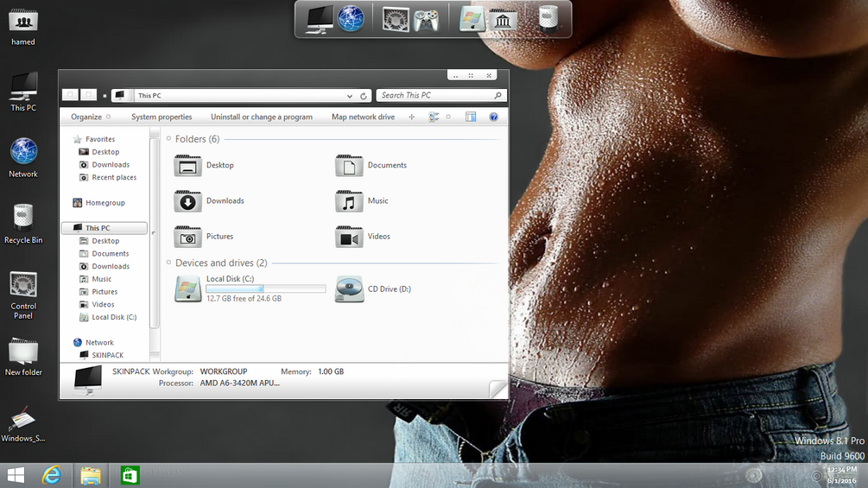Image resolution: width=868 pixels, height=488 pixels.
Task: Select Videos under This PC tree
Action: (x=103, y=304)
